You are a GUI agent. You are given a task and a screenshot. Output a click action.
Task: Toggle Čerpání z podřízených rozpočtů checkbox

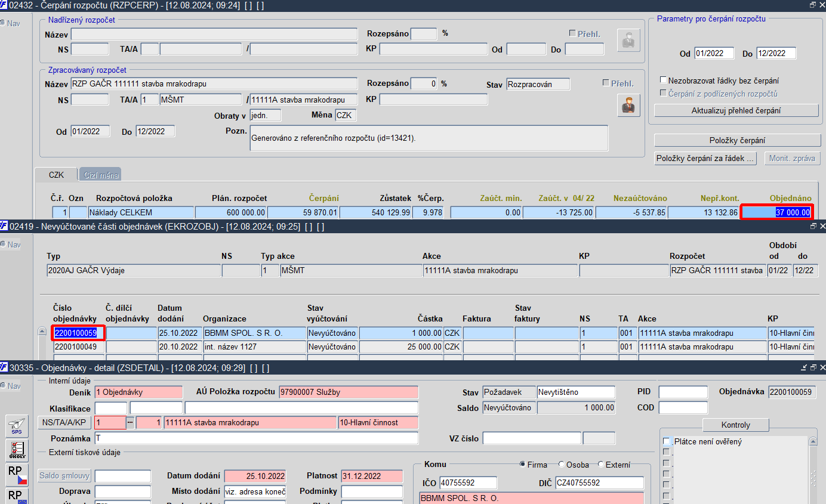(663, 93)
